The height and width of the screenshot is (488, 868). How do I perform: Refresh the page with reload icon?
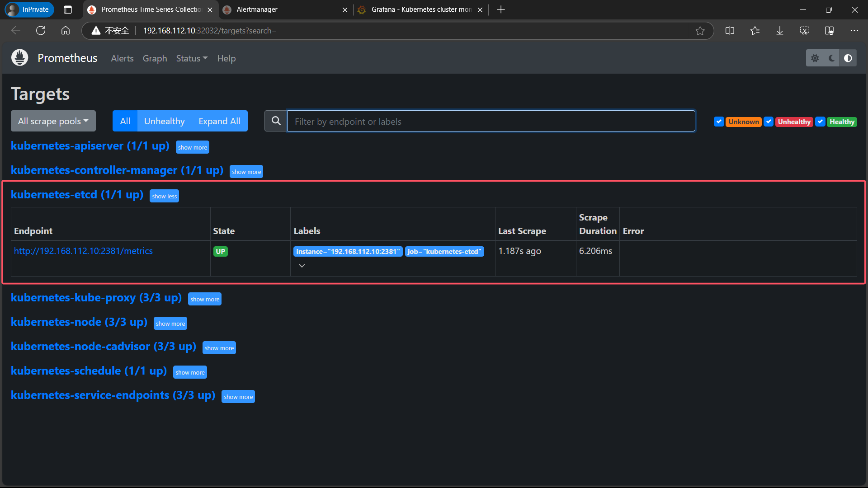coord(41,31)
